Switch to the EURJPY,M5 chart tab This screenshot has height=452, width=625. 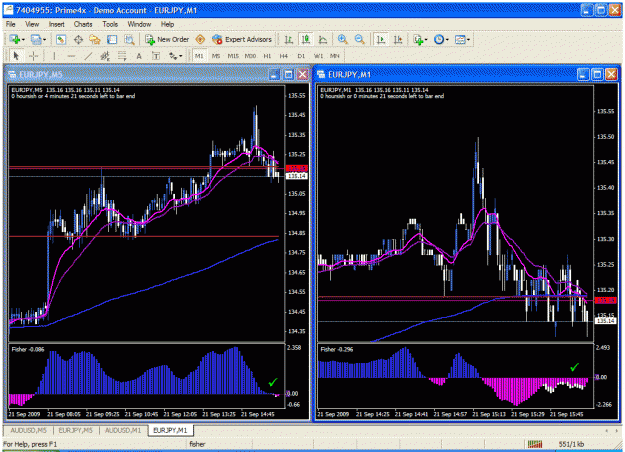pos(75,430)
